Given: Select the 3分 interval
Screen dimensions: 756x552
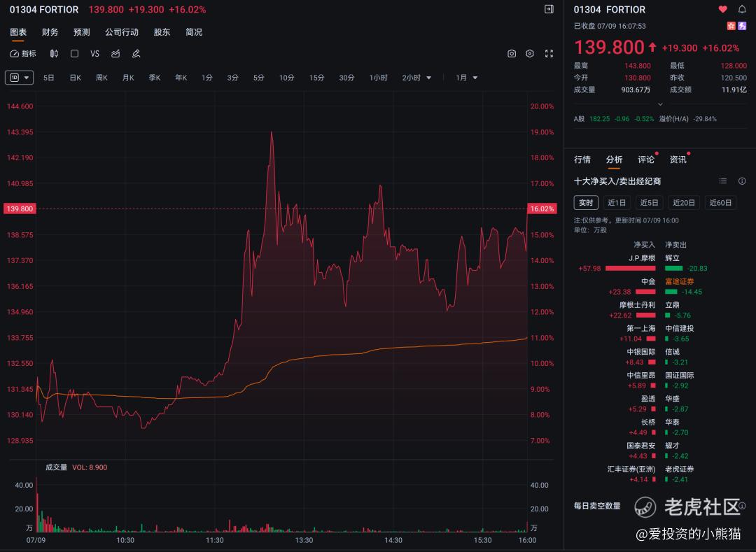Looking at the screenshot, I should coord(233,78).
